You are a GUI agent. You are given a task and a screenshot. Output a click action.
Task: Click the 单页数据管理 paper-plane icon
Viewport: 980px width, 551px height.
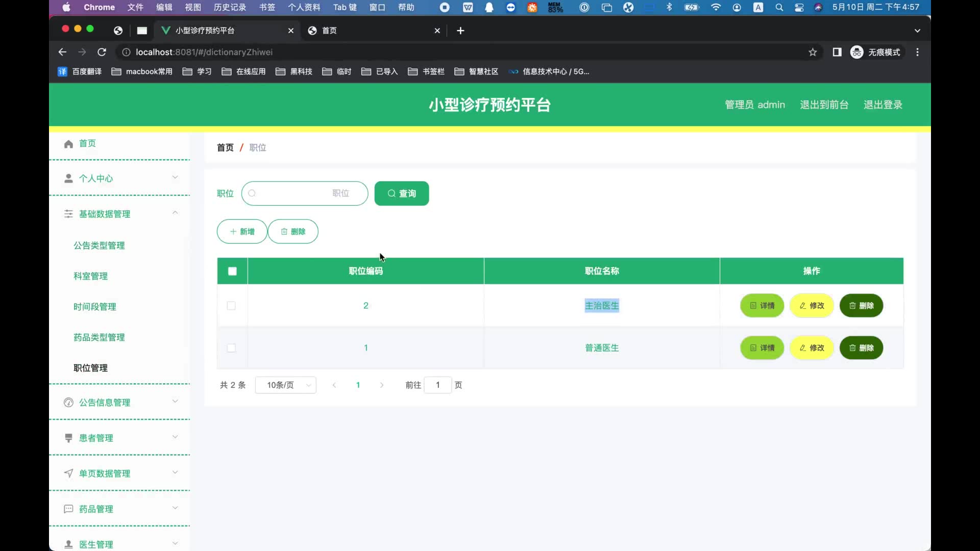68,473
